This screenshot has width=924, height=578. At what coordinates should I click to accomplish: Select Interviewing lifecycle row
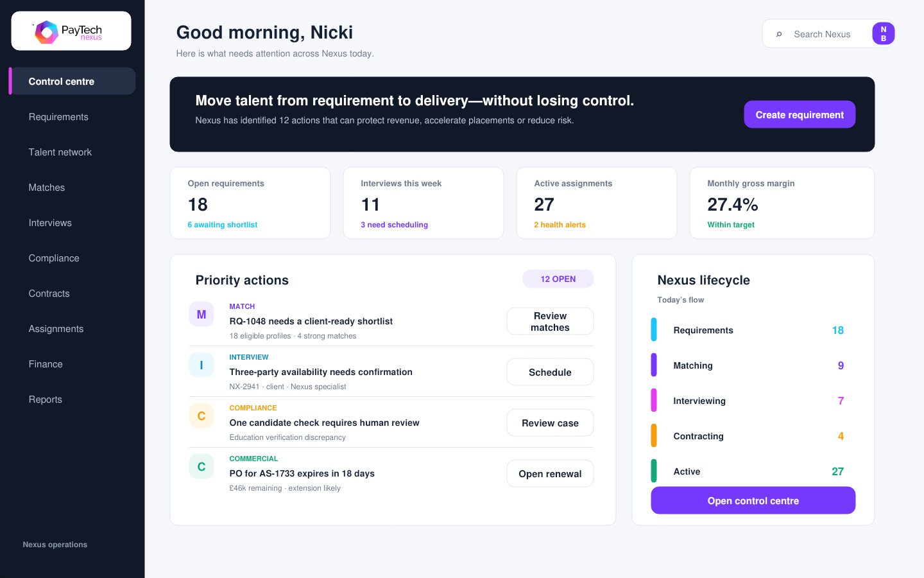click(x=753, y=401)
